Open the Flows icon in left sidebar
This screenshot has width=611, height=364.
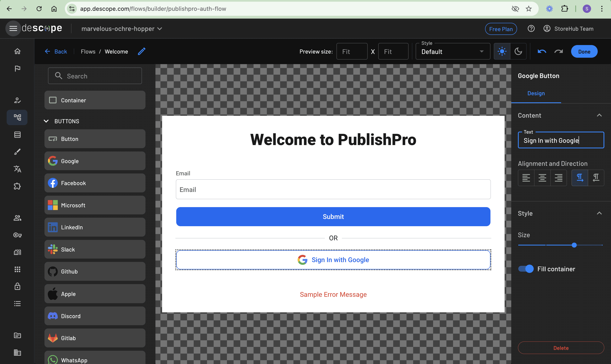point(17,117)
